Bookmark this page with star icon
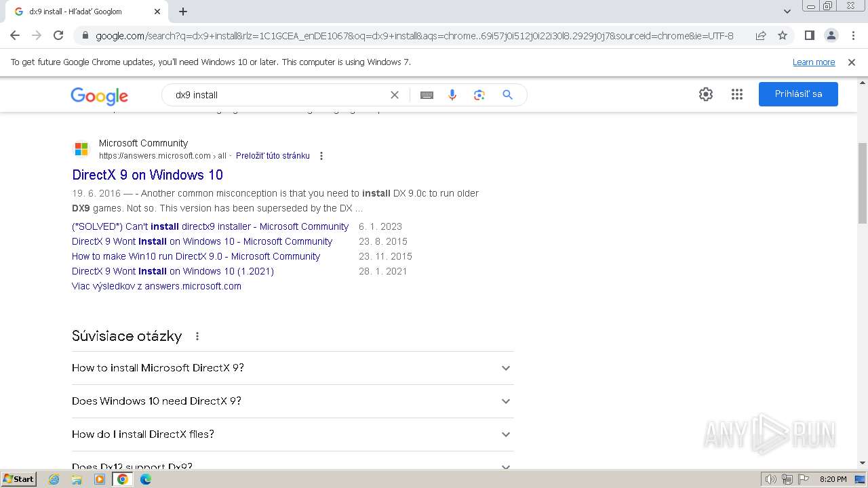 pos(783,35)
